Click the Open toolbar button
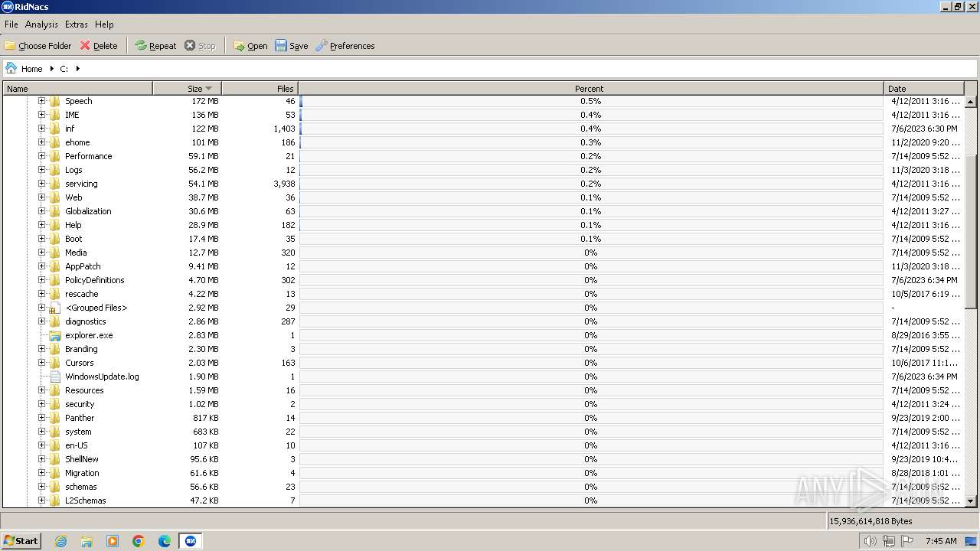This screenshot has height=551, width=980. 250,46
